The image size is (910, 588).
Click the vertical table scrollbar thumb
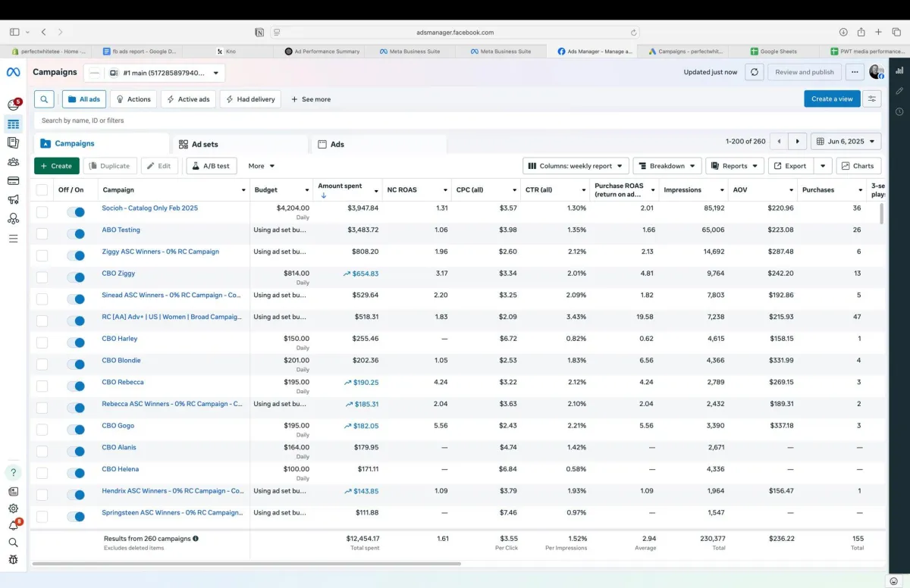point(881,214)
